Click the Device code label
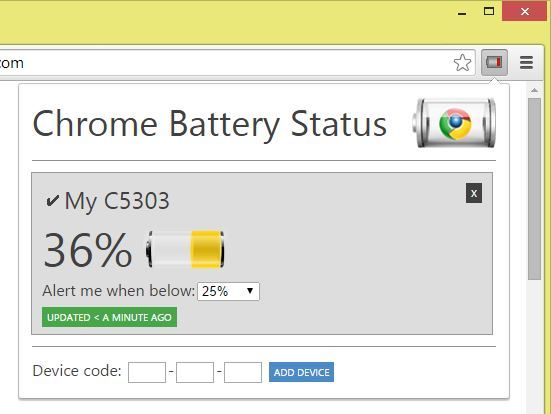Image resolution: width=551 pixels, height=414 pixels. tap(77, 371)
